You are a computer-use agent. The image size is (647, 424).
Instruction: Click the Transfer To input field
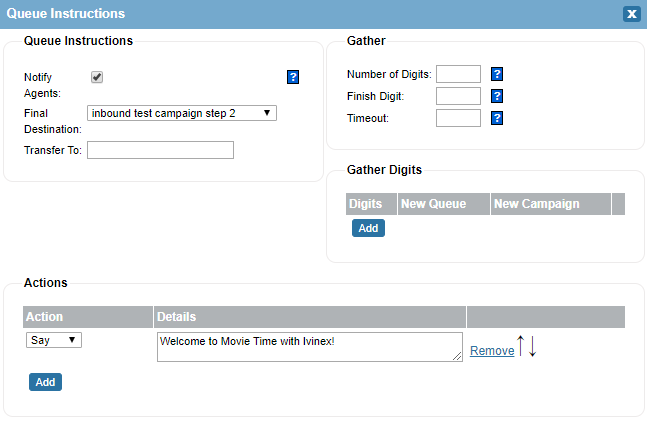click(160, 150)
